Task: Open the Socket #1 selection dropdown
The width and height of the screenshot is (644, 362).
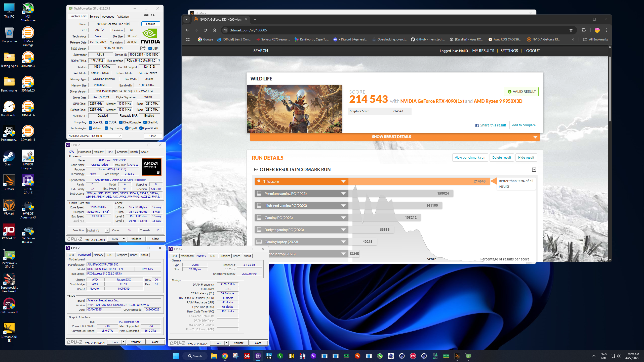Action: click(98, 230)
